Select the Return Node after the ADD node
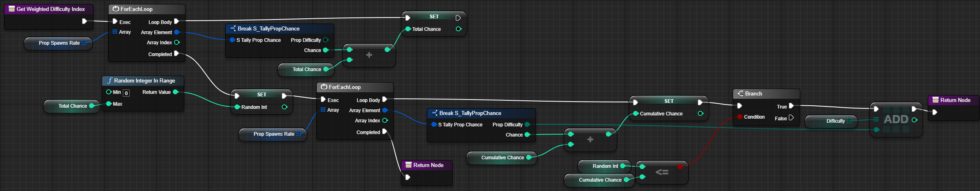The height and width of the screenshot is (191, 980). (955, 100)
